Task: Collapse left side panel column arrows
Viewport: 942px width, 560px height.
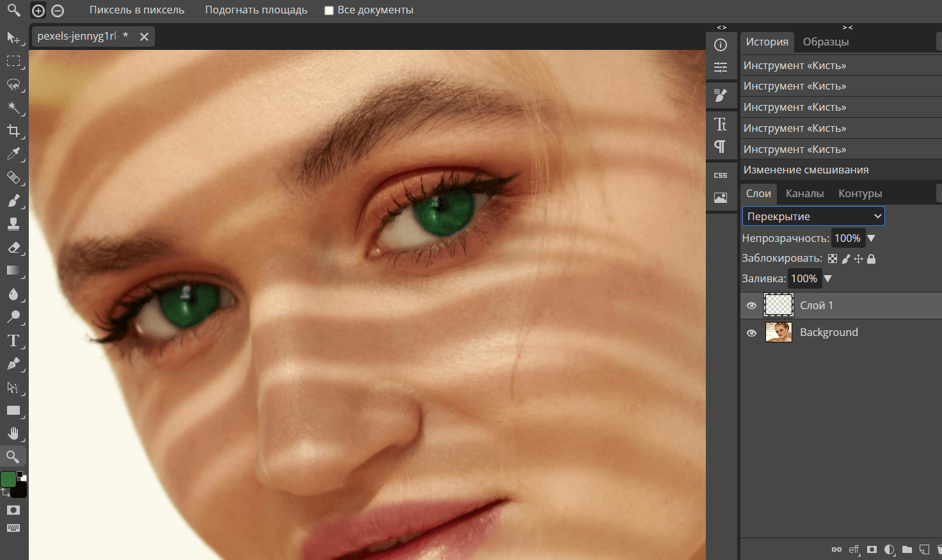Action: [x=722, y=28]
